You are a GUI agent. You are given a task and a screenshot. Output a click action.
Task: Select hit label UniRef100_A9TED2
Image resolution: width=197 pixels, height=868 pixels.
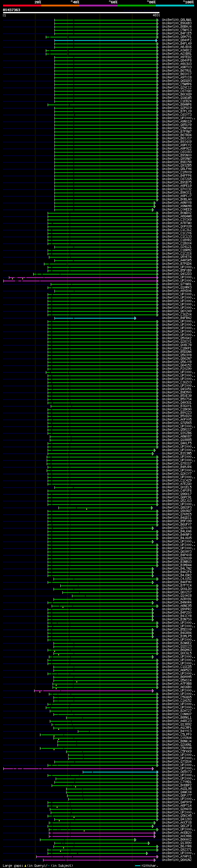pos(177,57)
